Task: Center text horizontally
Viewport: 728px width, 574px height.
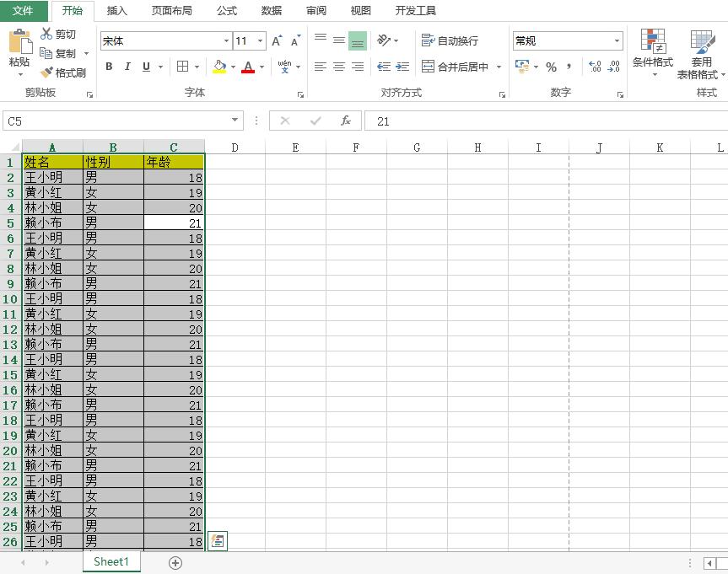Action: coord(339,67)
